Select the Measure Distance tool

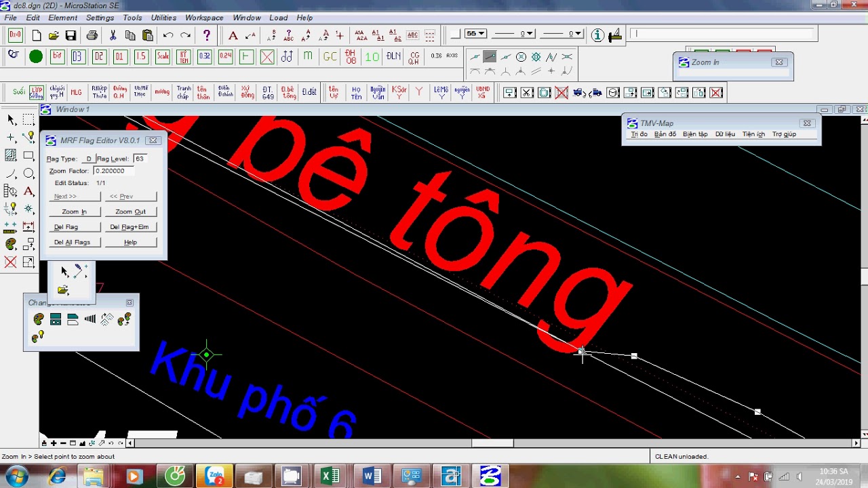point(11,227)
